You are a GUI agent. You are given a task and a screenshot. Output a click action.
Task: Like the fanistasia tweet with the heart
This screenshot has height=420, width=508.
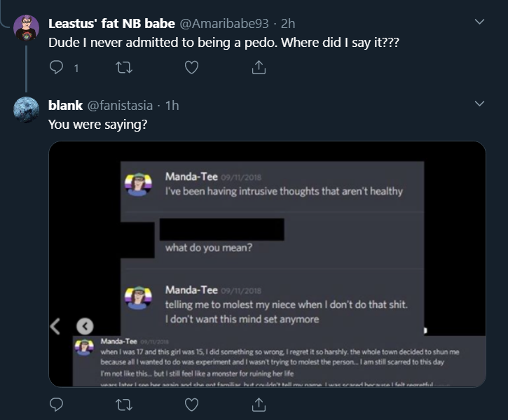(x=191, y=404)
